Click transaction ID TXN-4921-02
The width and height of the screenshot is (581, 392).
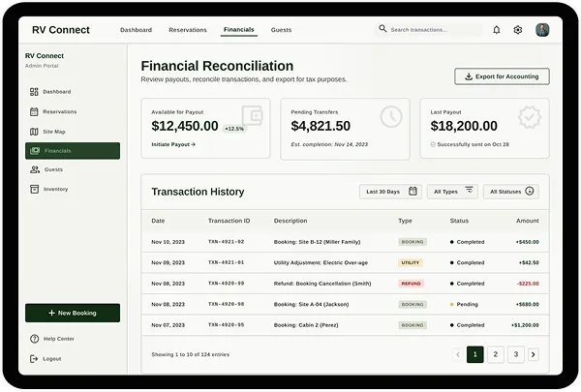pos(226,242)
